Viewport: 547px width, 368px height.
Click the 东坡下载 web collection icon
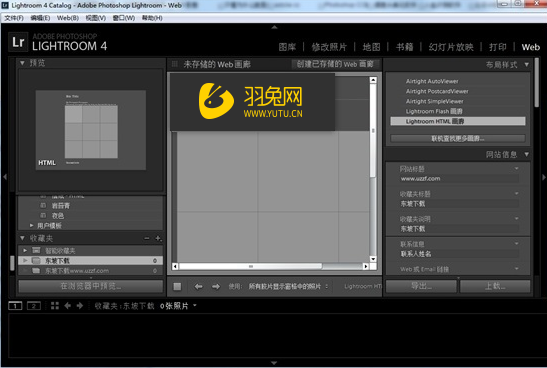36,260
